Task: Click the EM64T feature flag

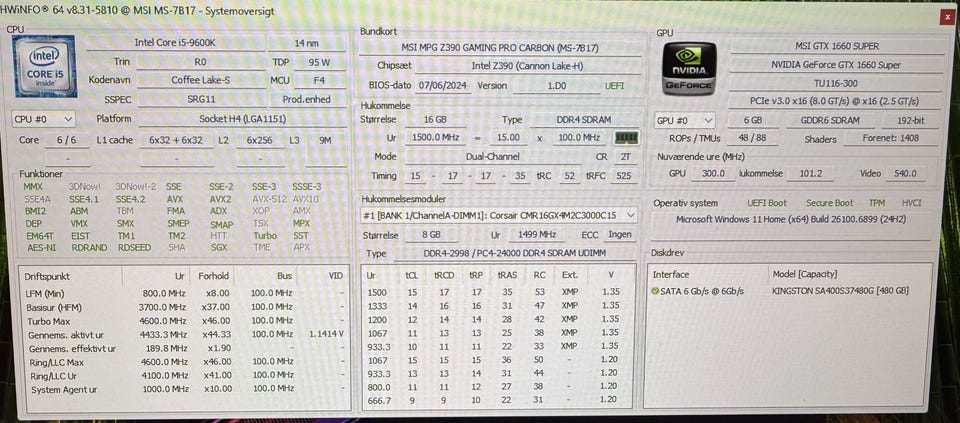Action: click(40, 236)
